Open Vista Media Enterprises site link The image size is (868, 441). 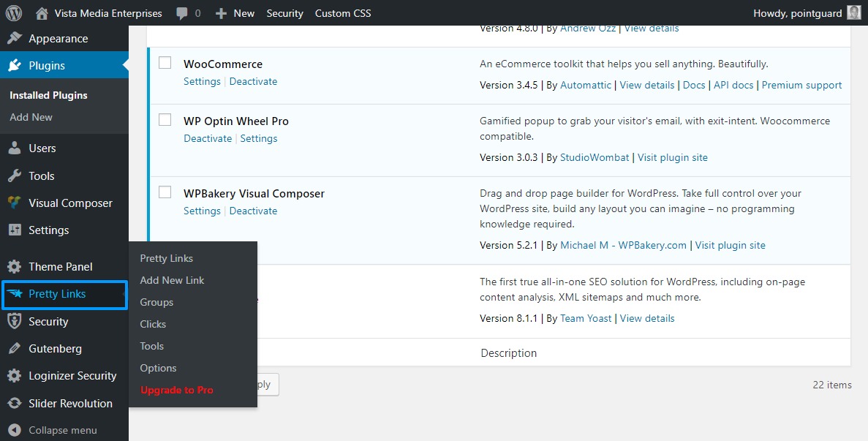[x=108, y=13]
